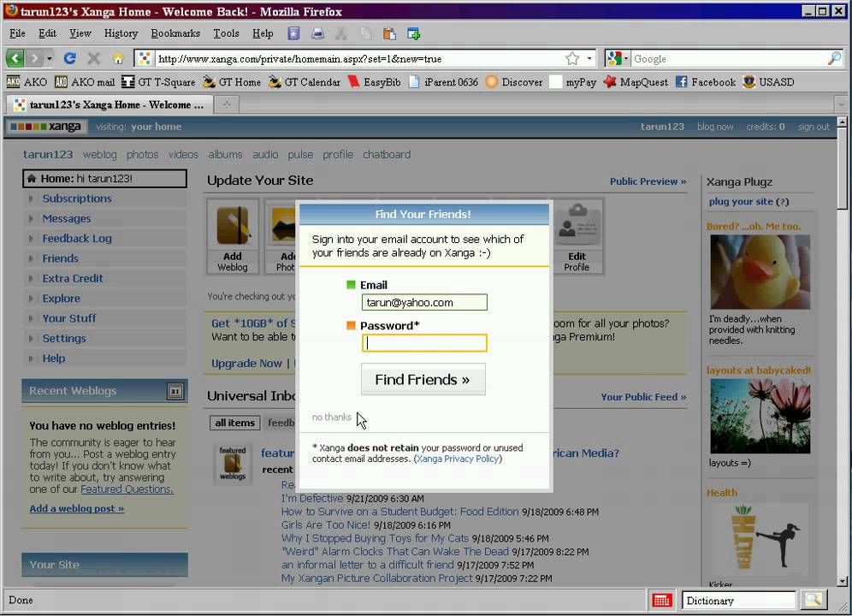
Task: Select the all items inbox tab
Action: click(x=234, y=423)
